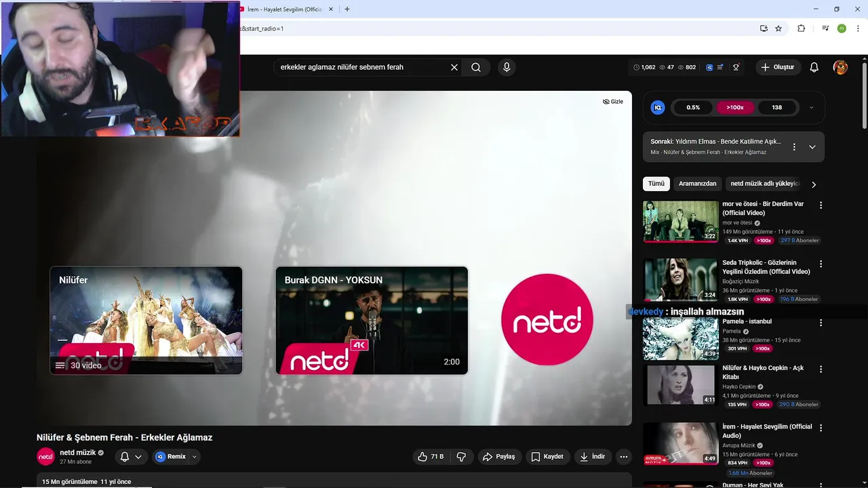Select the >100x vidIQ metric pill
The width and height of the screenshot is (868, 488).
coord(735,107)
